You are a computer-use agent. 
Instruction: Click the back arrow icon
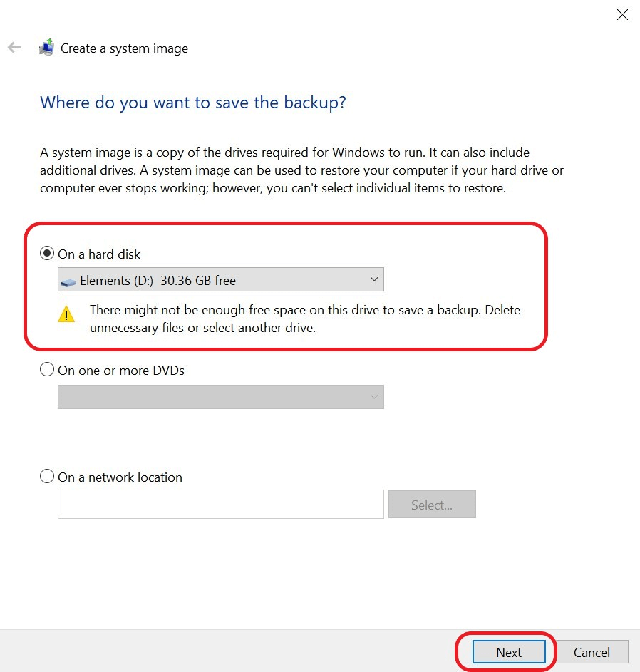point(14,48)
